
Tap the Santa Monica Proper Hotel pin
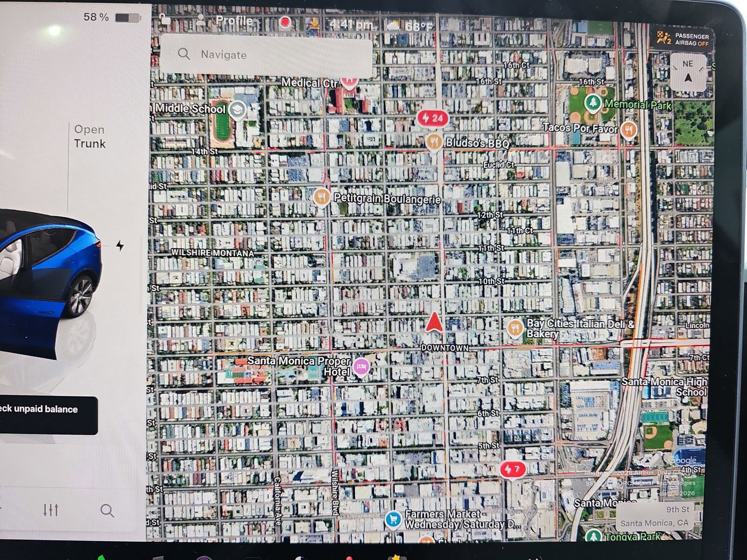(x=361, y=367)
